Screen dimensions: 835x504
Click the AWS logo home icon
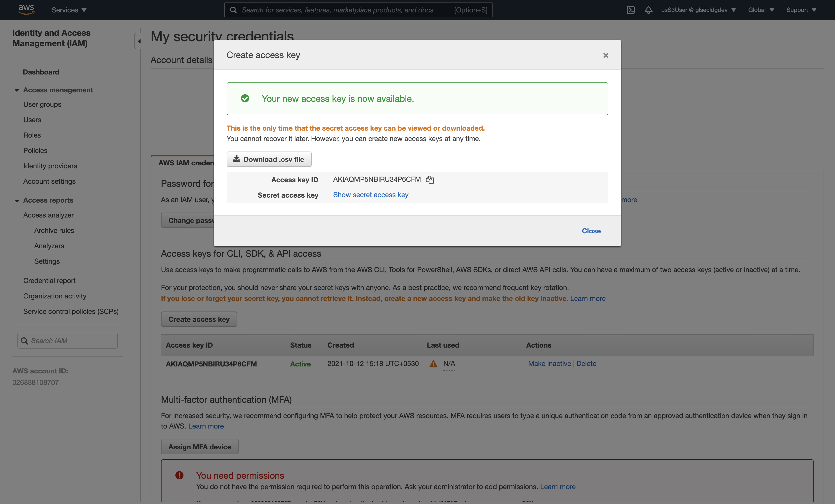tap(26, 10)
